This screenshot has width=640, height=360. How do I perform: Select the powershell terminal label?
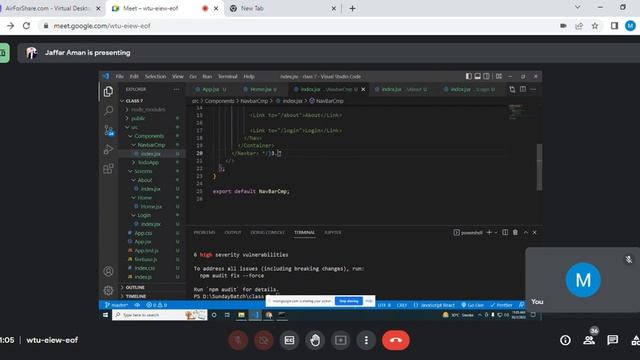(x=468, y=233)
